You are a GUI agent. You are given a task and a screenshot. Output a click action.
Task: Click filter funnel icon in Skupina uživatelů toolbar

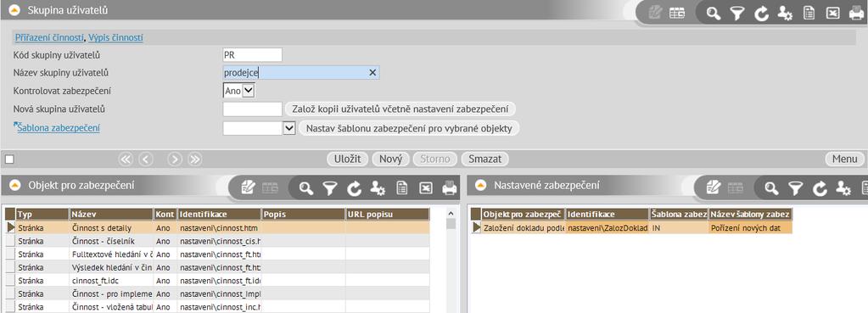[736, 14]
